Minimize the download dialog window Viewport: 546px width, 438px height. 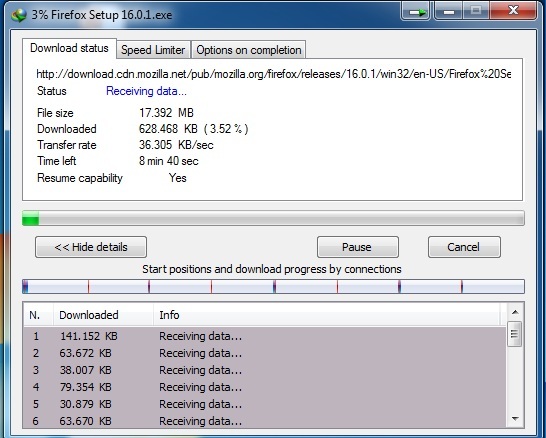pos(448,11)
